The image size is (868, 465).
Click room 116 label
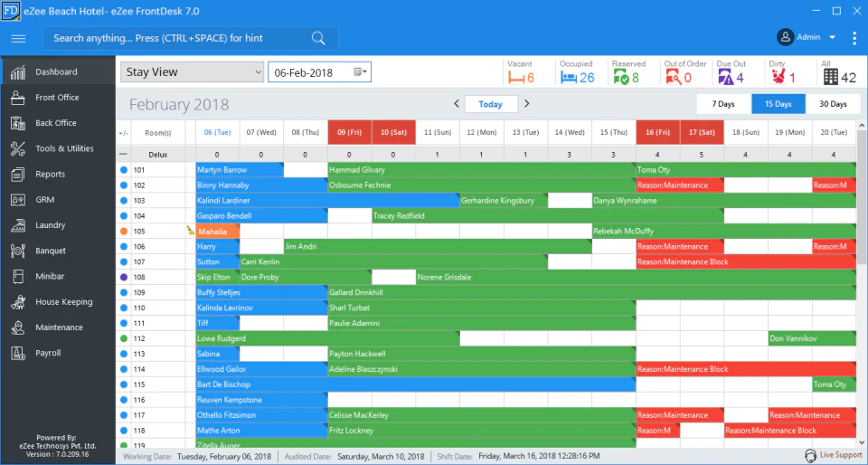(x=139, y=400)
